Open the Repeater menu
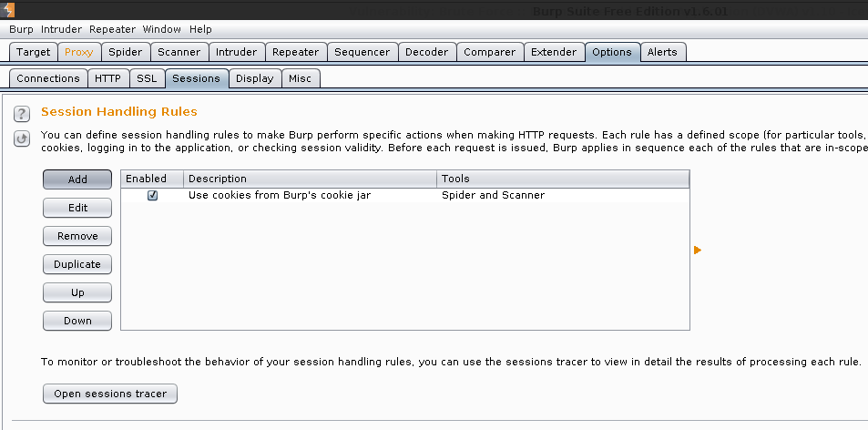 112,29
